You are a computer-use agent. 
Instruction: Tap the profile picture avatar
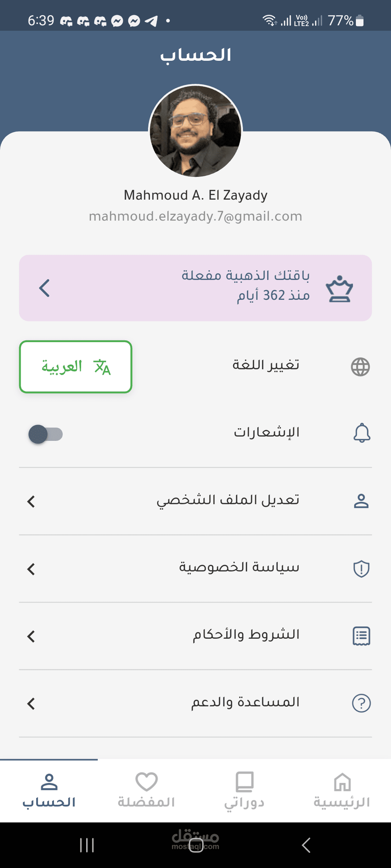click(195, 131)
